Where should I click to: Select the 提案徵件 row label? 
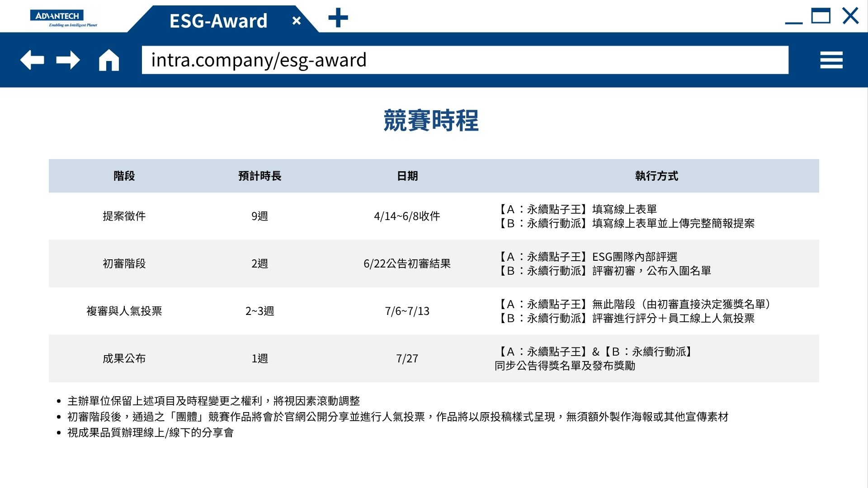124,216
